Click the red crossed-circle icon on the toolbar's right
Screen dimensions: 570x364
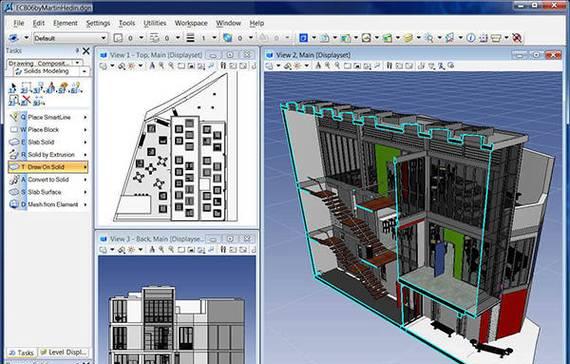[x=517, y=38]
